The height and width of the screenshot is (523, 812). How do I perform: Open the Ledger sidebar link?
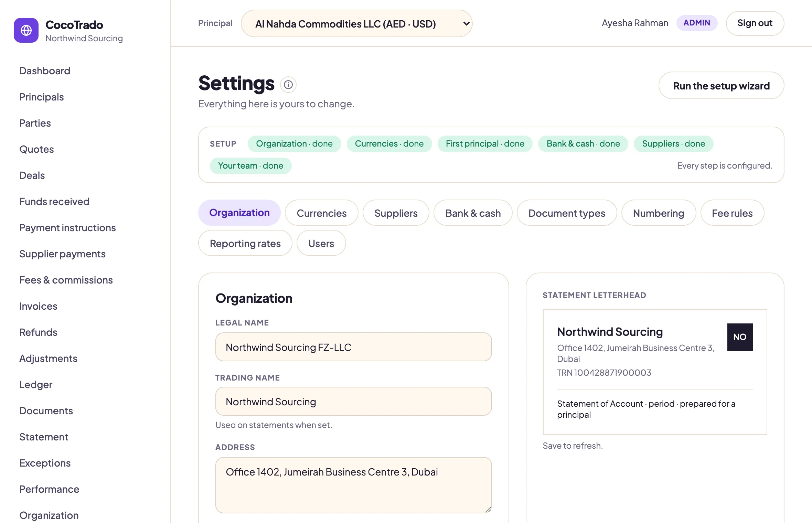pos(36,384)
